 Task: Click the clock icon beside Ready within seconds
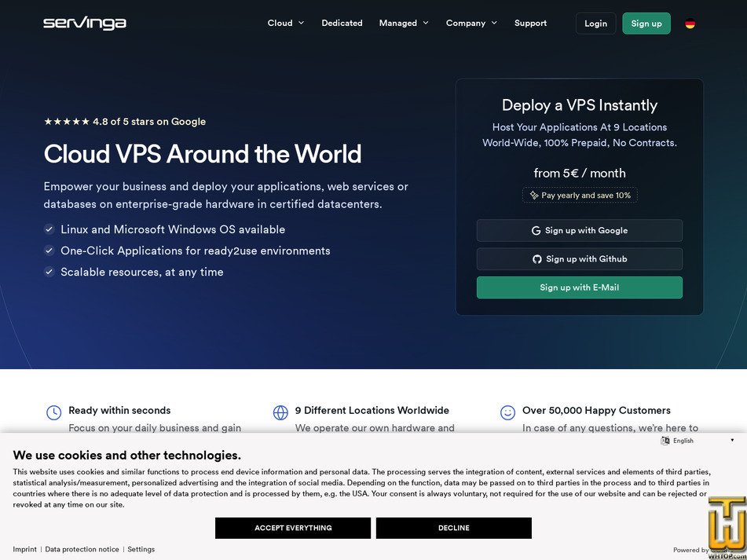53,412
